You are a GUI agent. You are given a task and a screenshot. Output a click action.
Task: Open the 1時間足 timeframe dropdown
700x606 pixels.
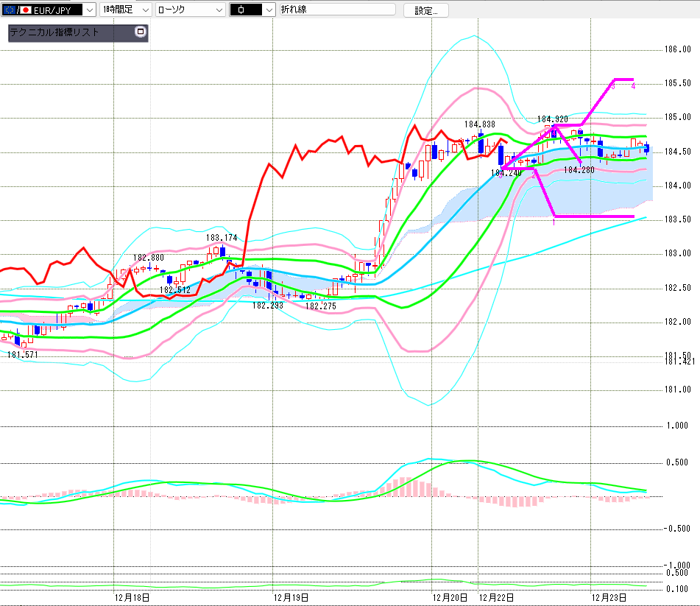point(144,10)
